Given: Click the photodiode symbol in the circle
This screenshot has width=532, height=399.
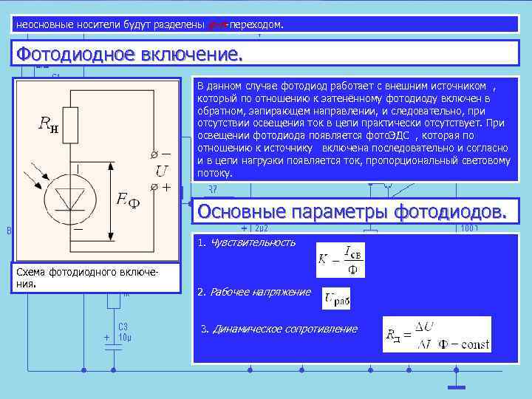Looking at the screenshot, I should tap(70, 199).
